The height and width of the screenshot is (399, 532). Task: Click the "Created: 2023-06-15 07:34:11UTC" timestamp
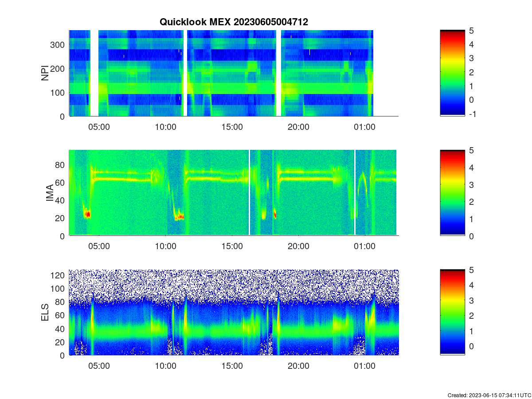tap(489, 395)
